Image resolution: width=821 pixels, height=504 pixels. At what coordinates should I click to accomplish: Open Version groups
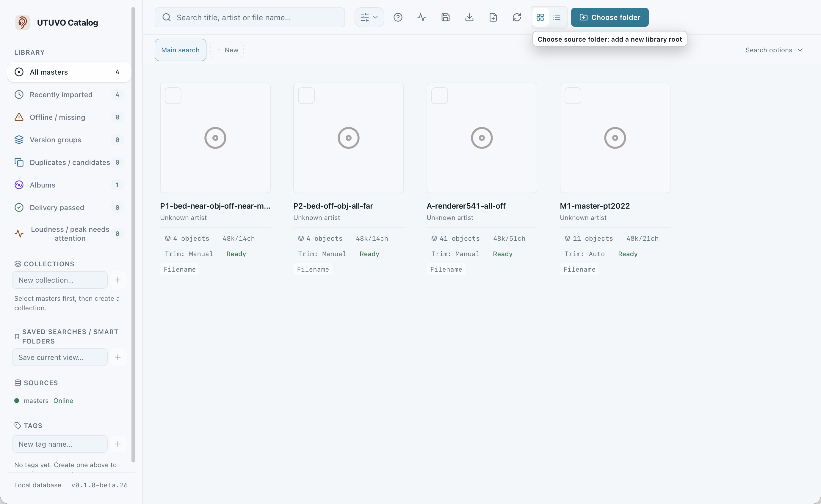click(x=69, y=140)
